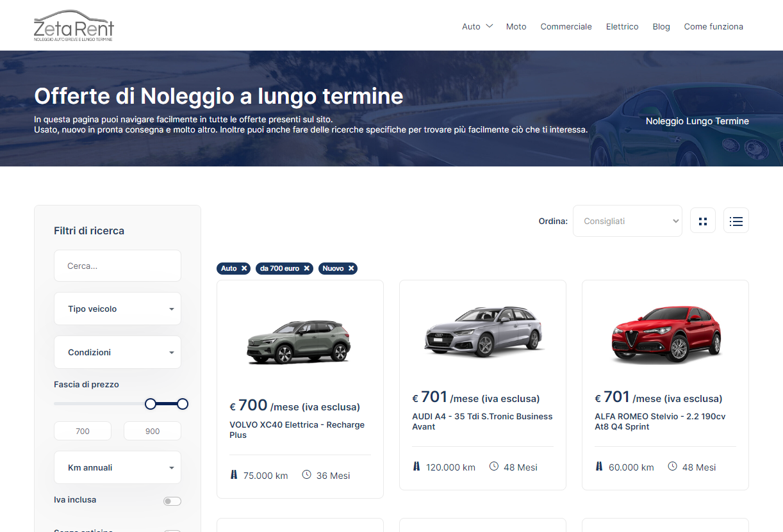Click the '60.000 km' mileage text
Image resolution: width=783 pixels, height=532 pixels.
(x=631, y=467)
